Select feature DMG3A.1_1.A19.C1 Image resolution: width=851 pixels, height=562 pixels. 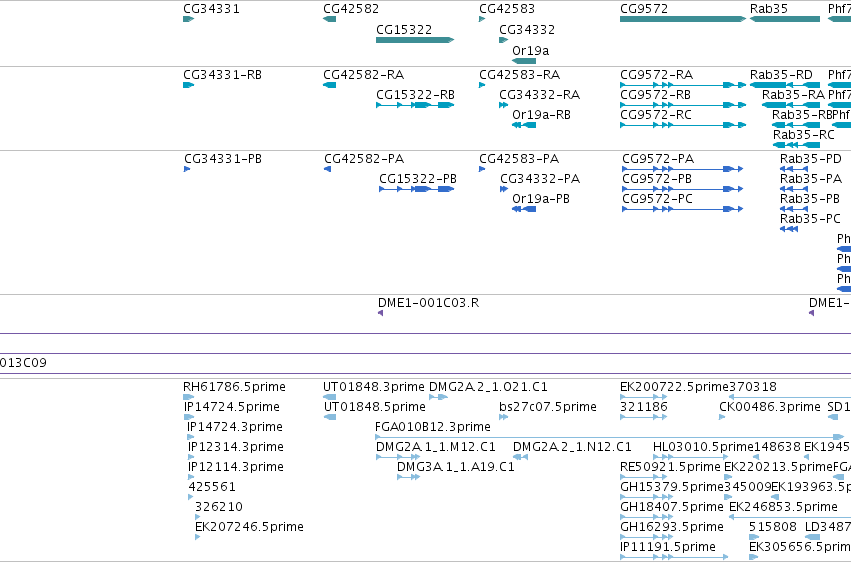pos(455,467)
